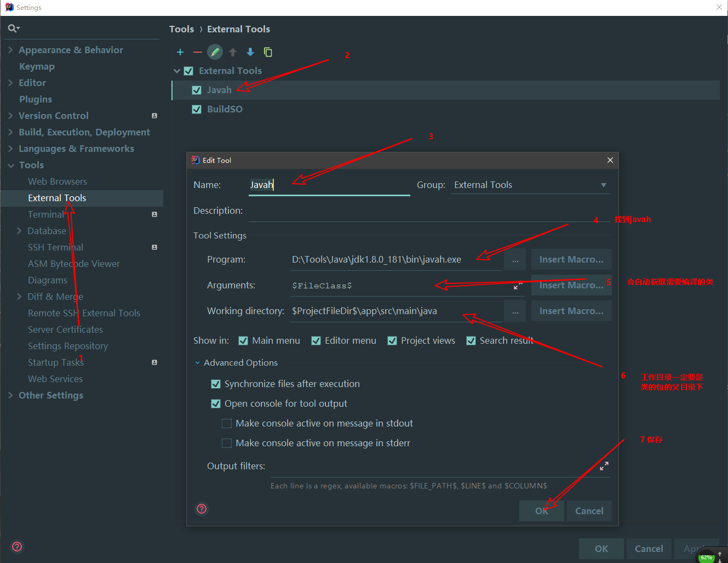Confirm Edit Tool dialog with OK
728x563 pixels.
point(542,511)
